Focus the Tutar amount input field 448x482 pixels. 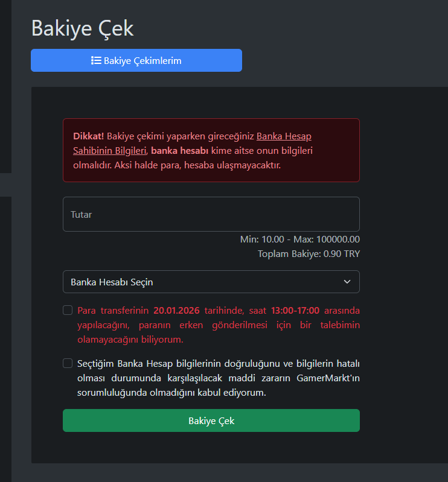(211, 214)
